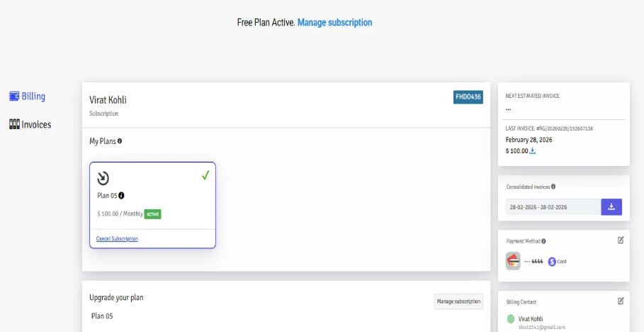644x332 pixels.
Task: Click the Cancel Subscription link
Action: (117, 238)
